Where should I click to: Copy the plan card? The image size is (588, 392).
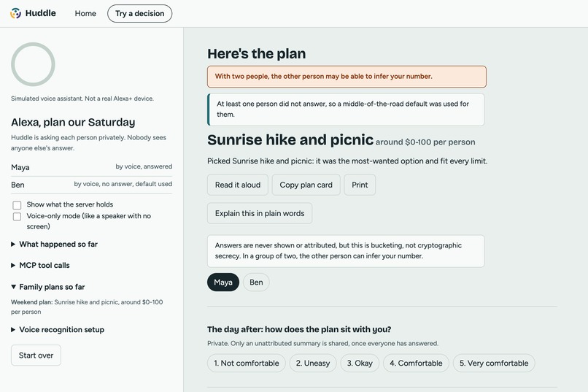pyautogui.click(x=306, y=185)
